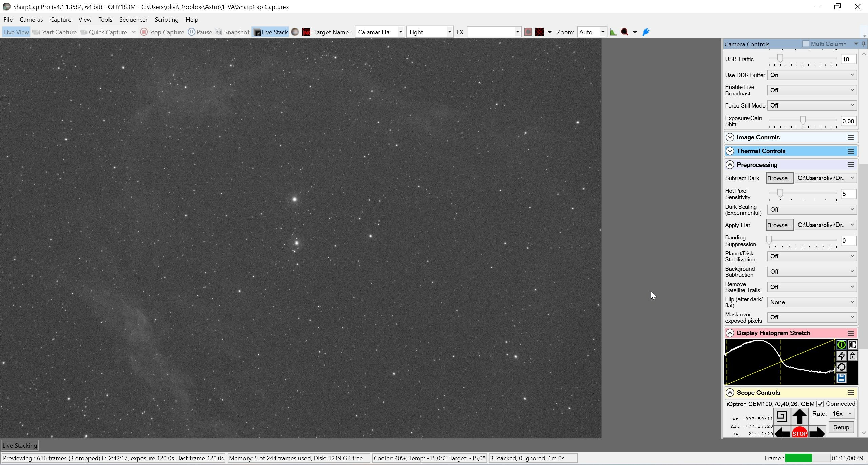Collapse the Preprocessing section
Viewport: 868px width, 465px height.
(730, 165)
